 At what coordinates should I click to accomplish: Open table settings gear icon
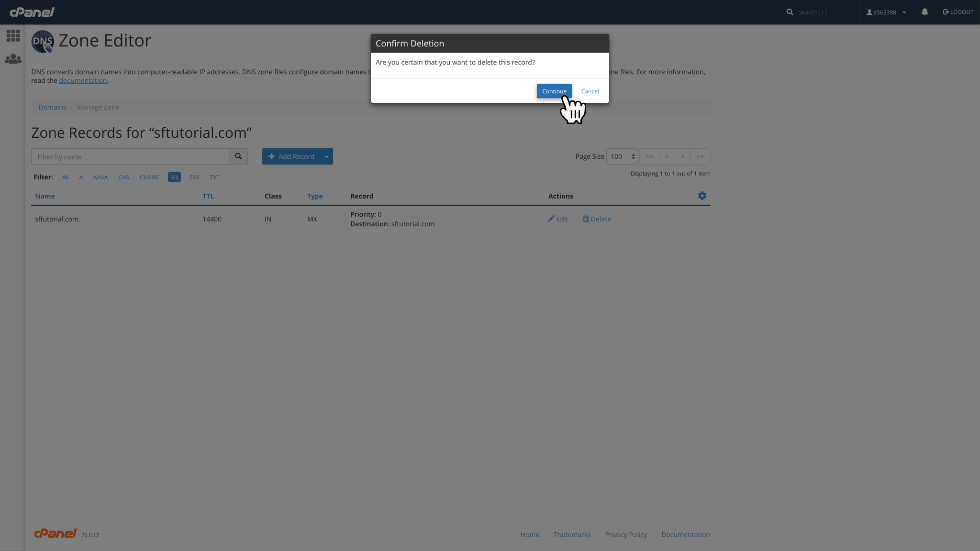pyautogui.click(x=702, y=196)
